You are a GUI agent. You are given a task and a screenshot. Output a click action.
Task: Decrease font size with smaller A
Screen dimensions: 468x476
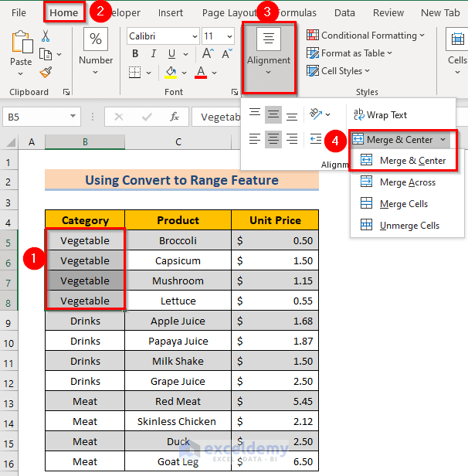tap(226, 54)
